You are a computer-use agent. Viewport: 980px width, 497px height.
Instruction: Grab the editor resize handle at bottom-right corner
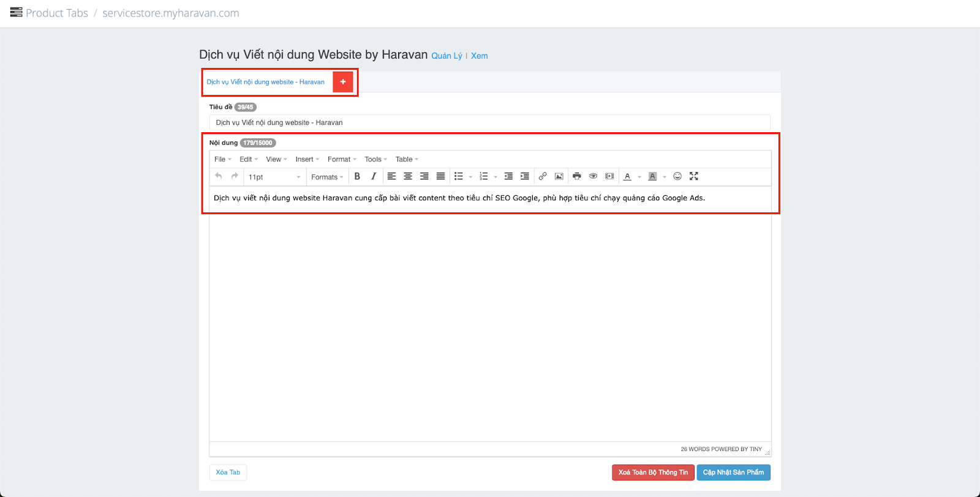click(767, 452)
